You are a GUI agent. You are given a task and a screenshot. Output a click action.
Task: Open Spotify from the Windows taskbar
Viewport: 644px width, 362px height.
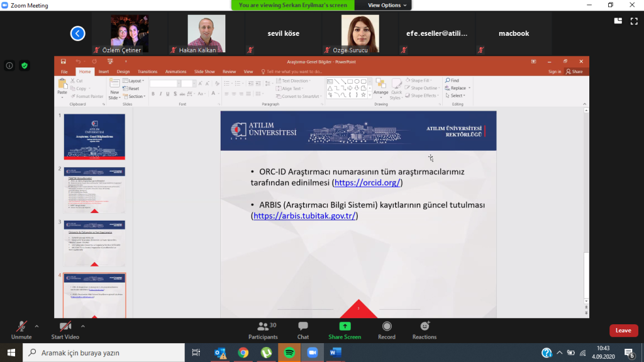(x=289, y=353)
